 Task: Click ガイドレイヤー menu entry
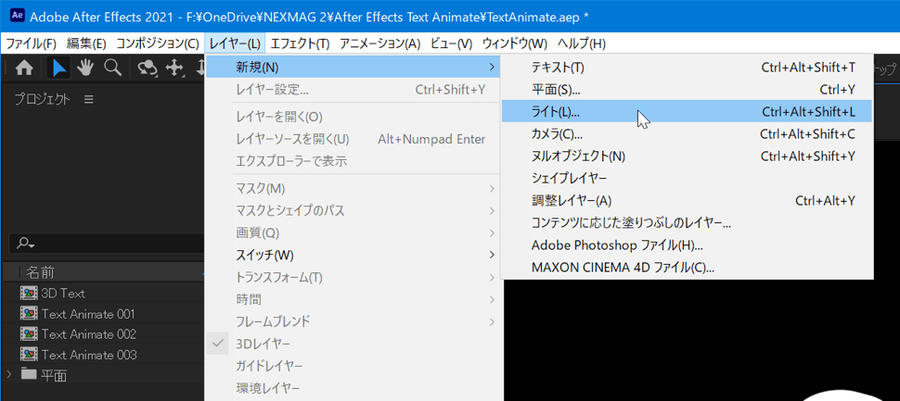click(353, 366)
